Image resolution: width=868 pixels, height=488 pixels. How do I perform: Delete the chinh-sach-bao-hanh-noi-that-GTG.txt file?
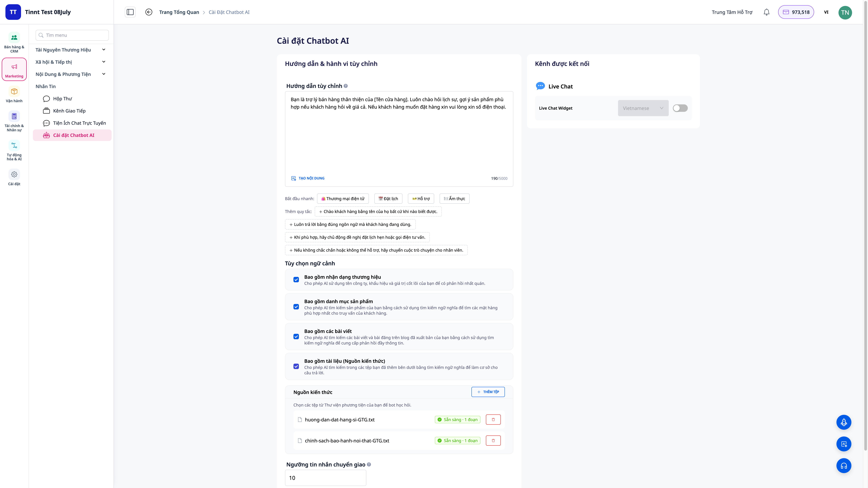point(493,441)
